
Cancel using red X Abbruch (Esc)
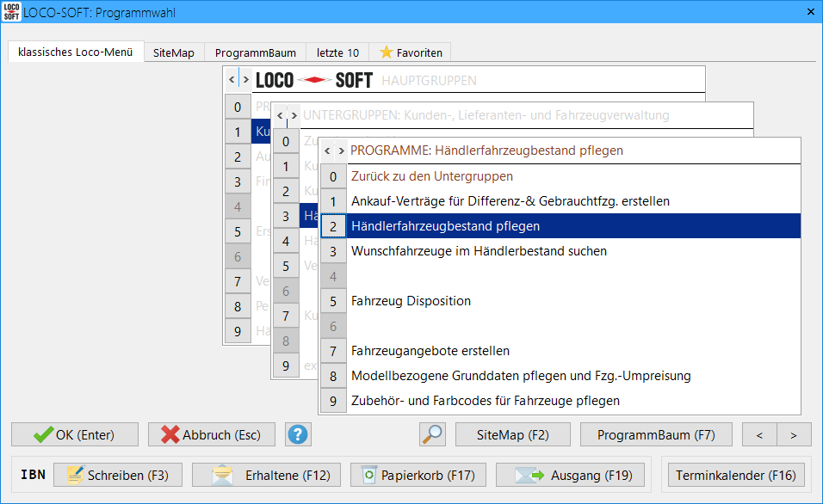coord(211,434)
